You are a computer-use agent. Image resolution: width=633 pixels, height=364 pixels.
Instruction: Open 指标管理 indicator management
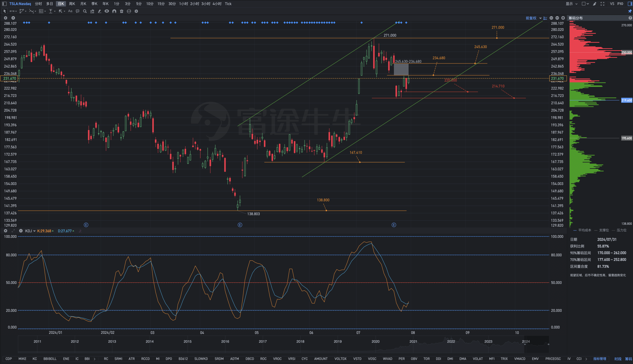point(600,359)
